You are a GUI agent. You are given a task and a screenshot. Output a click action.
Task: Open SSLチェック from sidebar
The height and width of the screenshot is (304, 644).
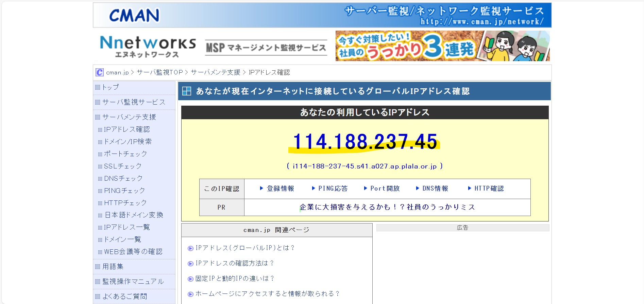tap(122, 166)
